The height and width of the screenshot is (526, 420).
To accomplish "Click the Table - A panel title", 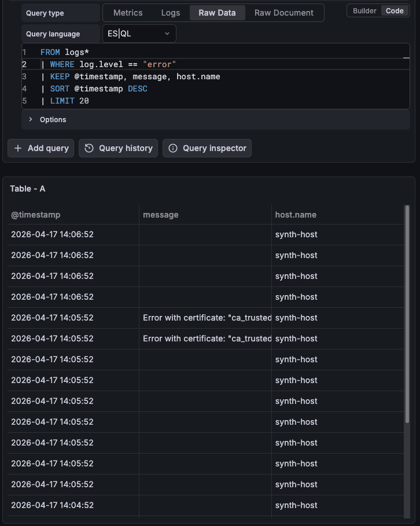I will [28, 189].
